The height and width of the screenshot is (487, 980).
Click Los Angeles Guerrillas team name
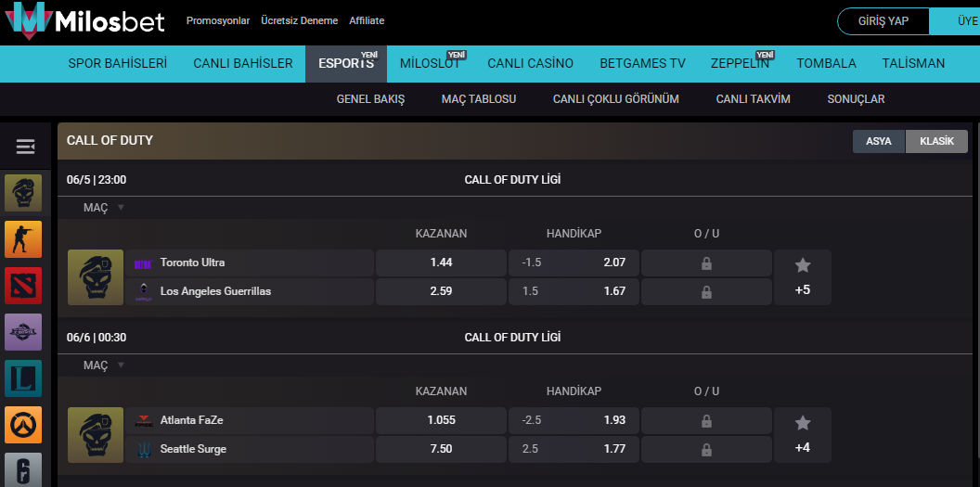click(x=215, y=291)
